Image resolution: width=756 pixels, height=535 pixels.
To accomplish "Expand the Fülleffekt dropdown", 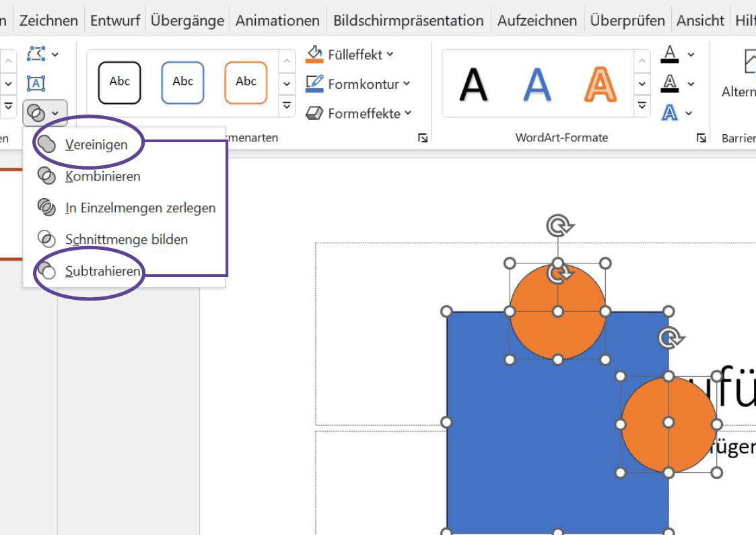I will click(349, 55).
